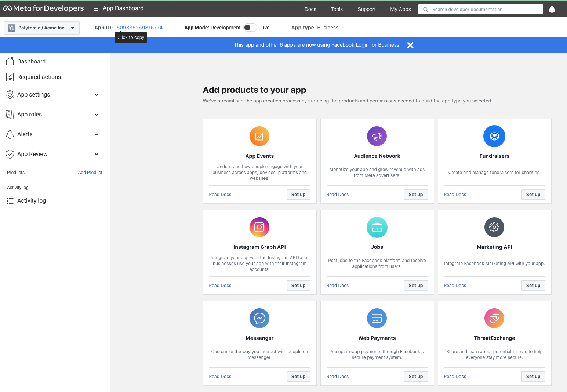Click the App Events product icon
Image resolution: width=567 pixels, height=392 pixels.
tap(259, 136)
